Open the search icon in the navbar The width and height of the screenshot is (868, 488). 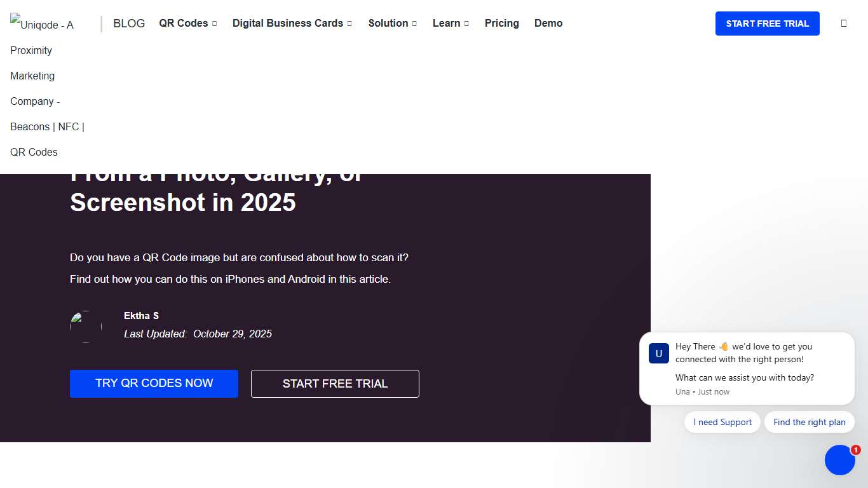[x=844, y=23]
